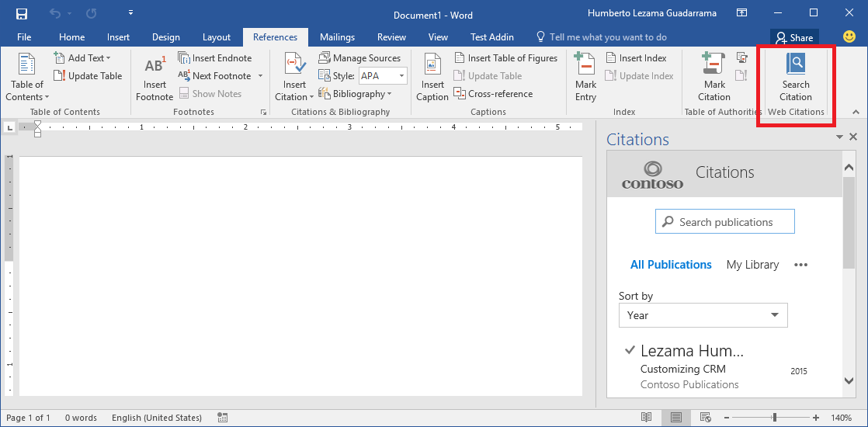This screenshot has height=427, width=868.
Task: Click English (United States) language indicator
Action: pos(157,418)
